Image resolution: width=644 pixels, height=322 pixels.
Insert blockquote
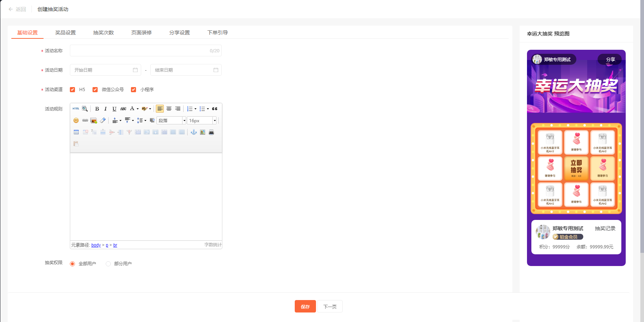click(x=215, y=109)
